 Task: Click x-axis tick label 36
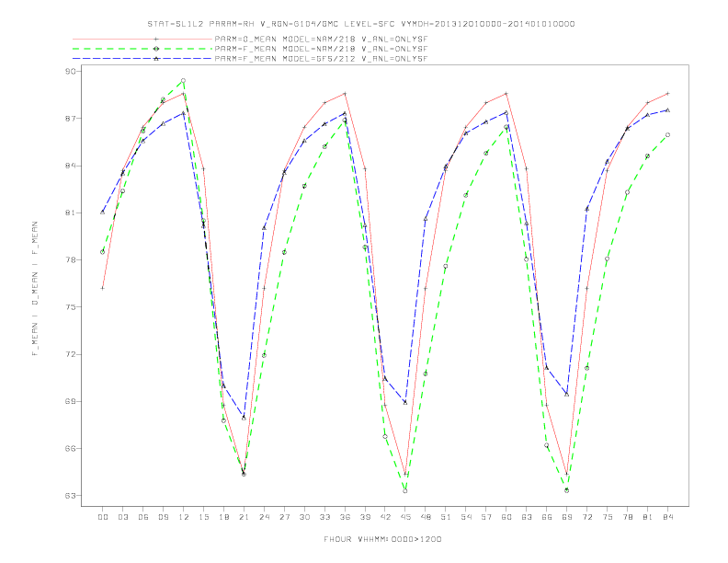(345, 517)
